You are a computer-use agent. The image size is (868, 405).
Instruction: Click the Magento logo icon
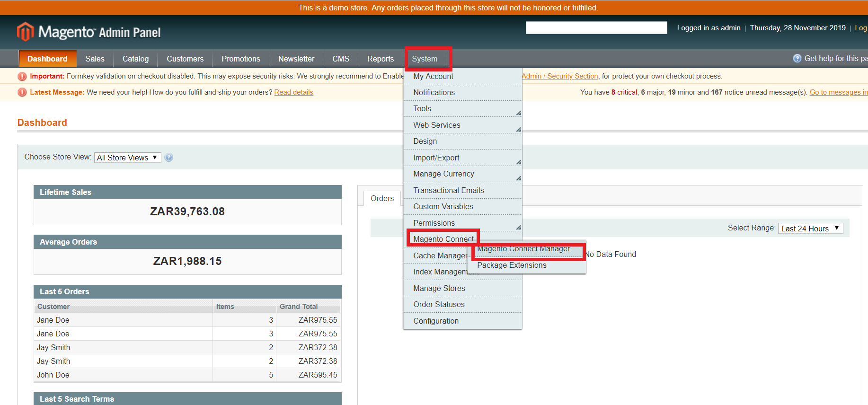26,32
